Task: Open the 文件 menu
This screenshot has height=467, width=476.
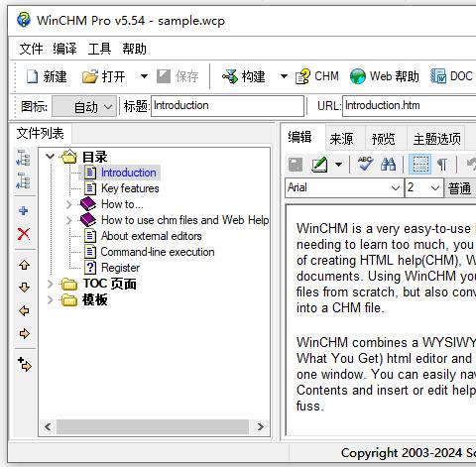Action: 31,49
